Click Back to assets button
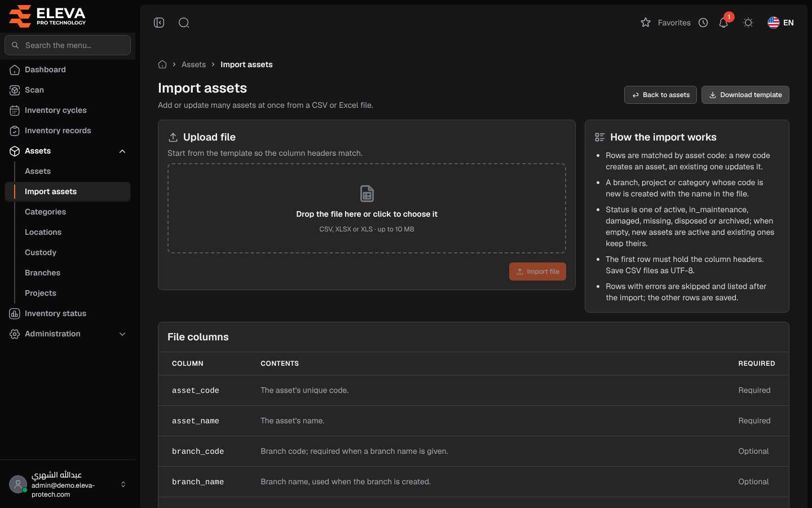Viewport: 812px width, 508px height. pyautogui.click(x=660, y=95)
